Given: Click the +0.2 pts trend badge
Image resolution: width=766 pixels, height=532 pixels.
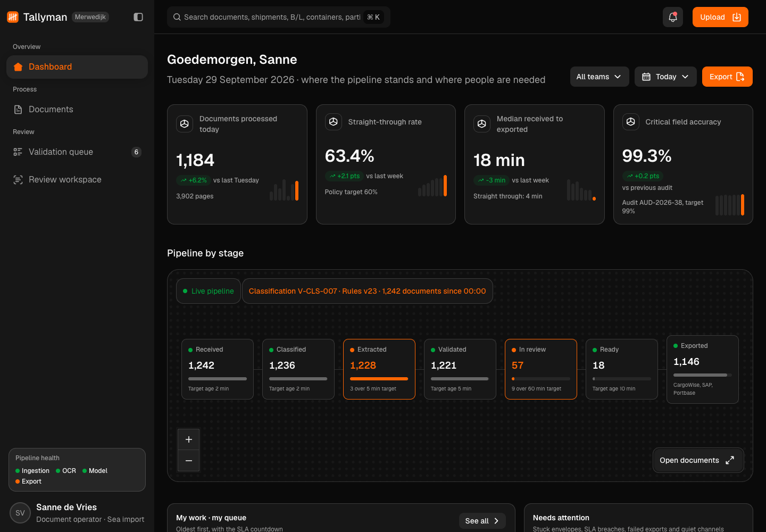Looking at the screenshot, I should [x=643, y=176].
